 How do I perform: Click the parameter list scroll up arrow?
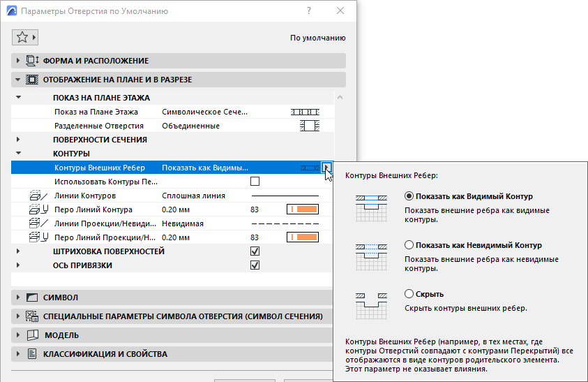click(x=340, y=97)
